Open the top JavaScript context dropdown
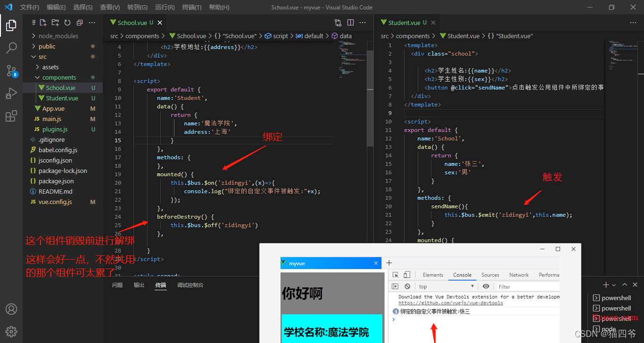The width and height of the screenshot is (644, 343). (x=446, y=286)
